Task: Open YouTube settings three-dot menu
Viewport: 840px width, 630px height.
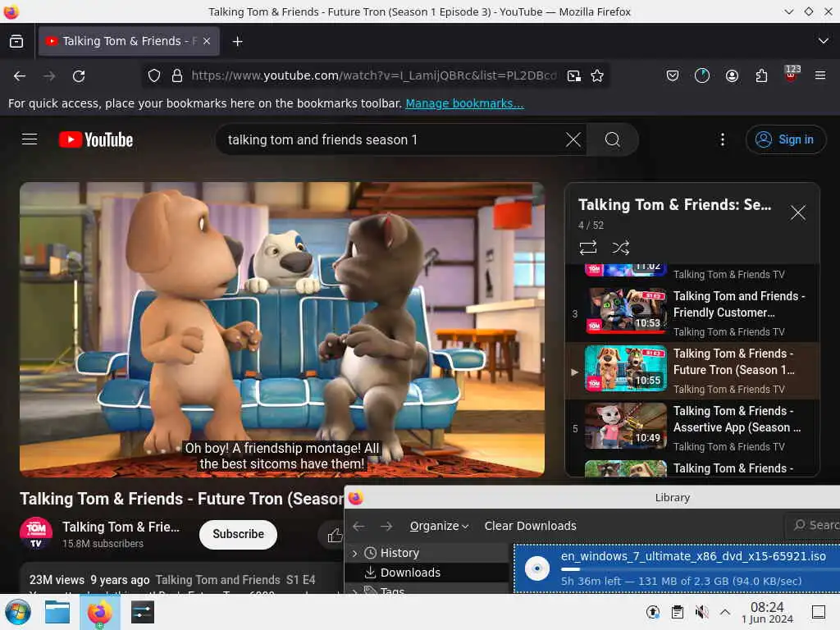Action: [722, 139]
